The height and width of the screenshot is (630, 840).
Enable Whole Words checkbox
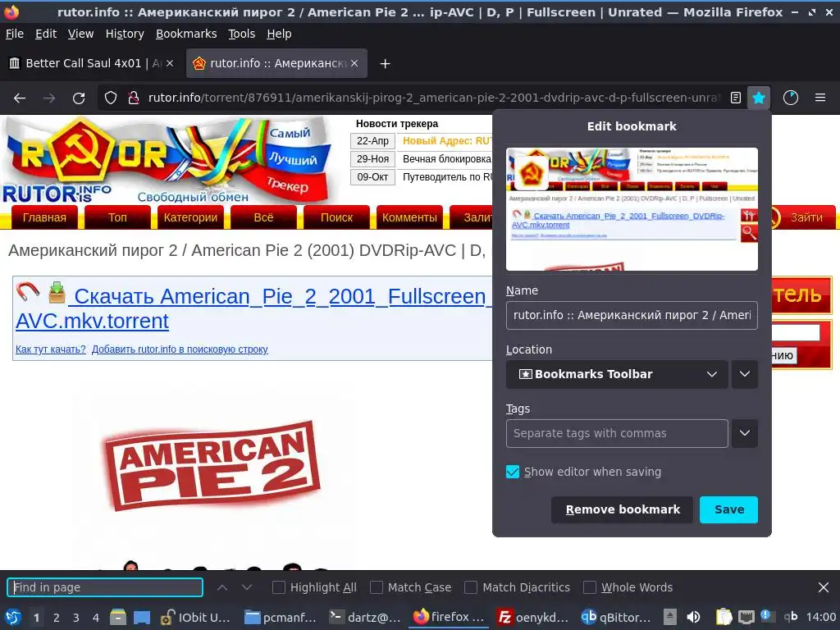[x=589, y=587]
